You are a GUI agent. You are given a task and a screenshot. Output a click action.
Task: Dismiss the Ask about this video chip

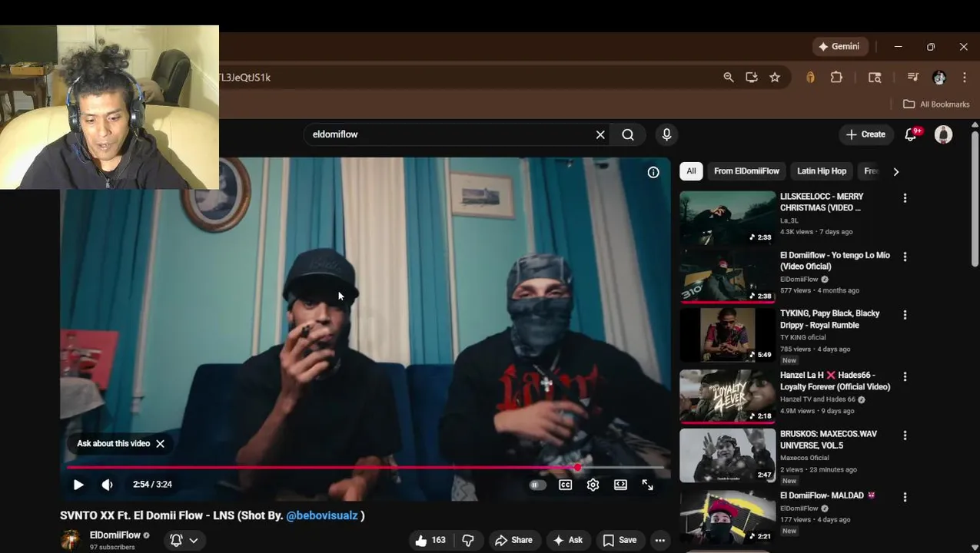click(x=160, y=443)
